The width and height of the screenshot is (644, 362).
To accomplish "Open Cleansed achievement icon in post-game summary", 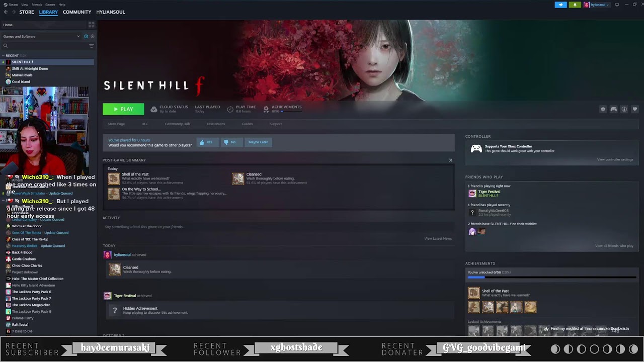I will (237, 178).
